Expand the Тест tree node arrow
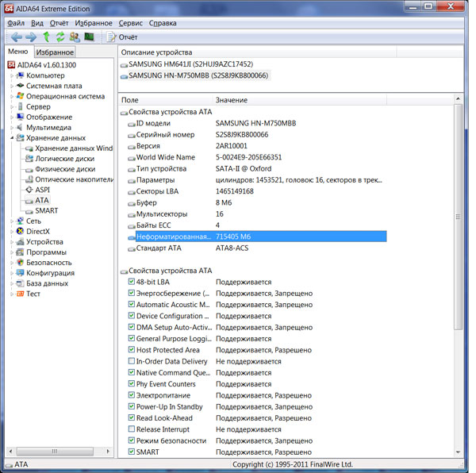476x473 pixels. click(x=12, y=294)
